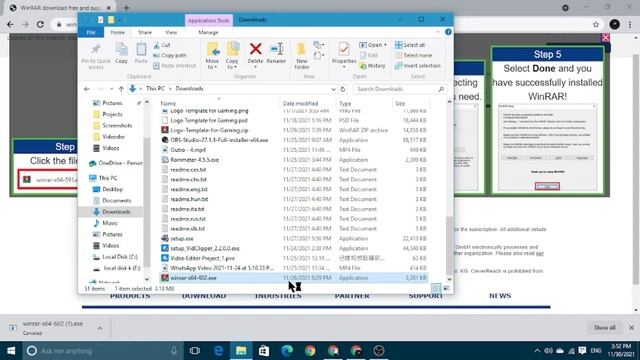Open the Move to command
This screenshot has height=360, width=640.
coord(213,56)
